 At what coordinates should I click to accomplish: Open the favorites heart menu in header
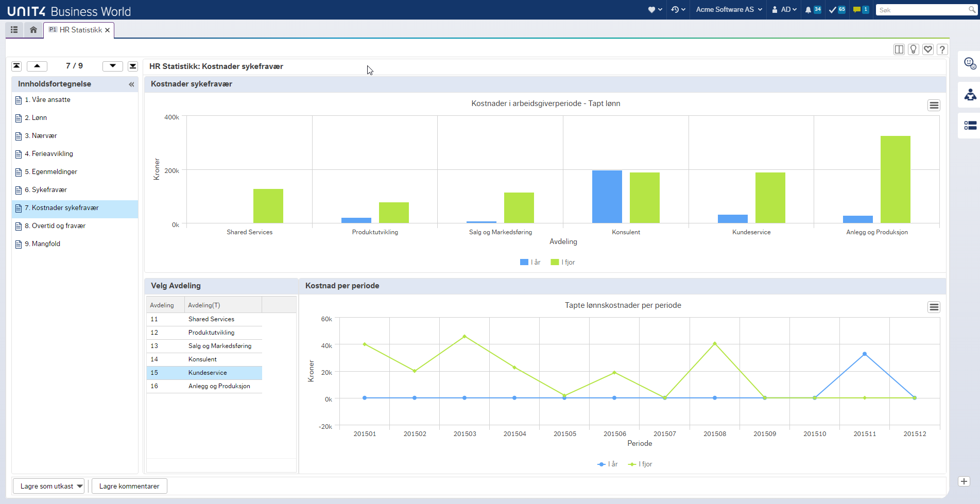click(x=655, y=9)
